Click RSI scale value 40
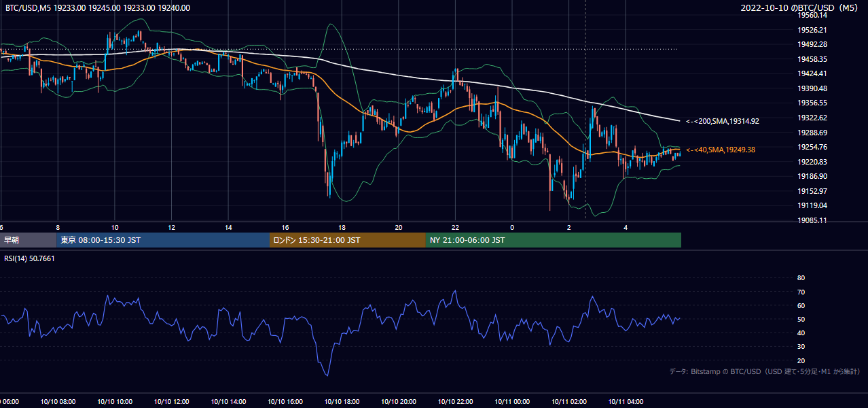 pos(801,333)
